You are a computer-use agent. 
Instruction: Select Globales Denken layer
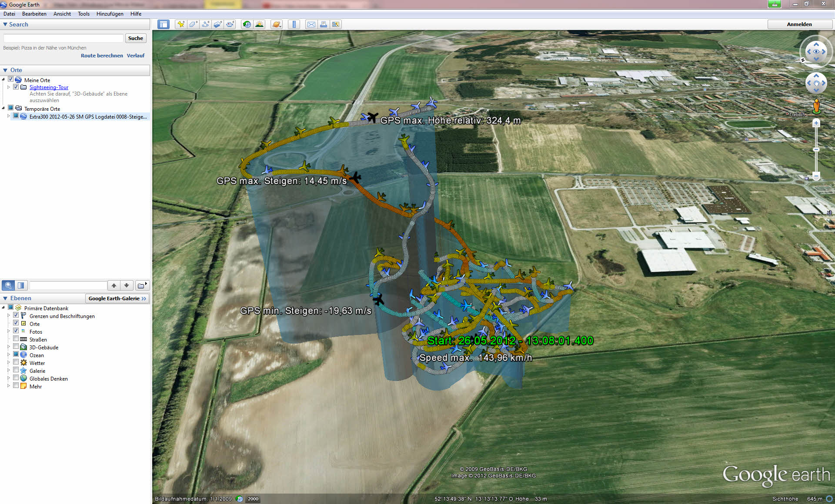(x=48, y=378)
